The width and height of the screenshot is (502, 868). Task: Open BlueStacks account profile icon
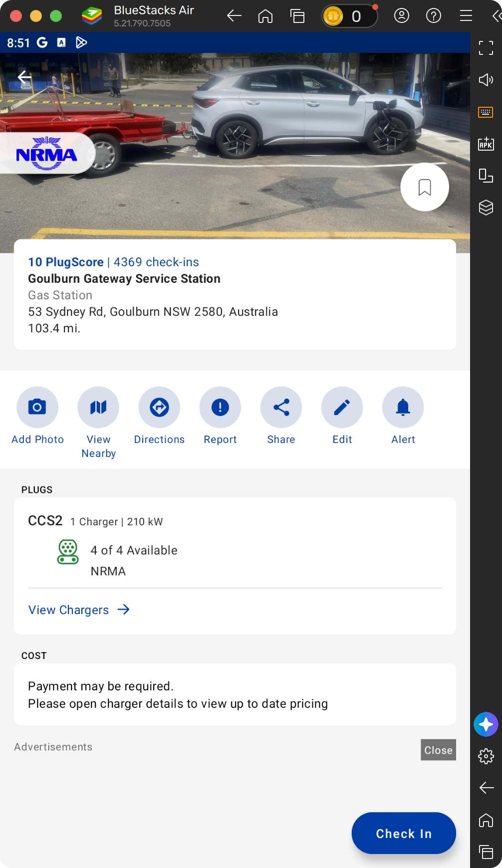tap(402, 16)
